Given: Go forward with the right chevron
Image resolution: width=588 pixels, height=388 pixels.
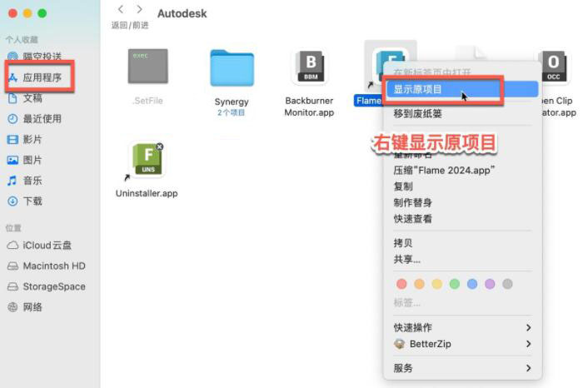Looking at the screenshot, I should coord(139,9).
